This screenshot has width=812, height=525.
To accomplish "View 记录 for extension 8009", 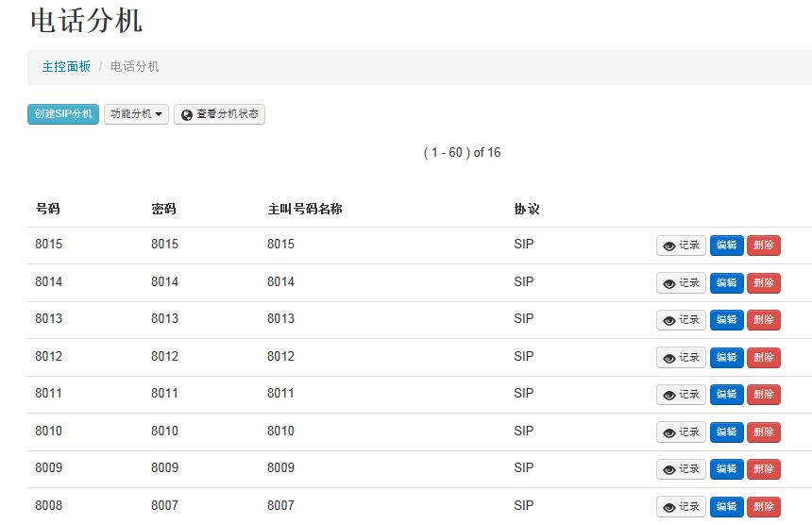I will (681, 469).
